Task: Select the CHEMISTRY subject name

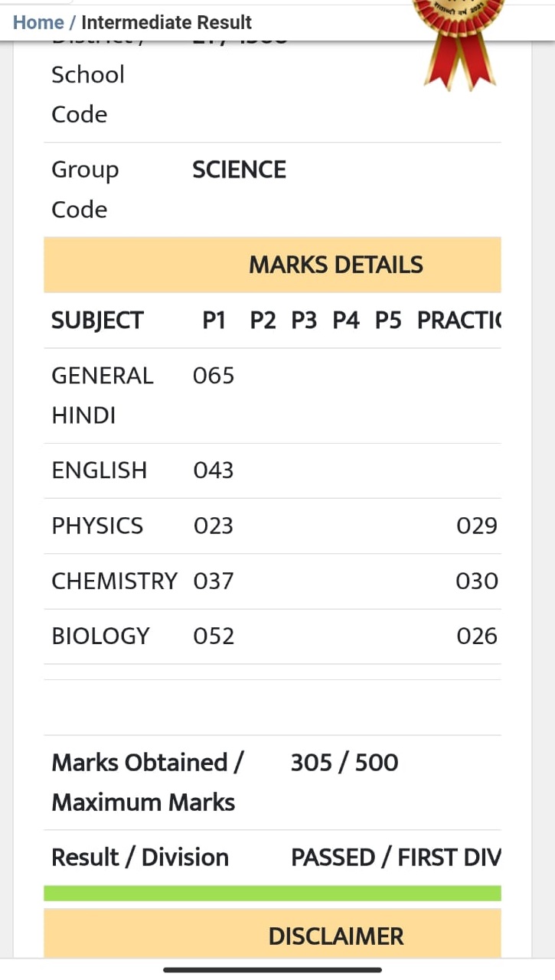Action: pos(114,581)
